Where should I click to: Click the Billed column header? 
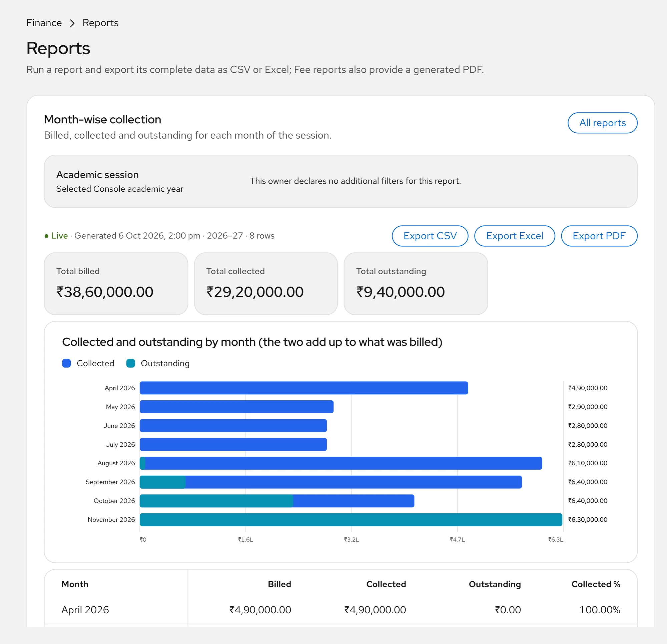(x=279, y=584)
